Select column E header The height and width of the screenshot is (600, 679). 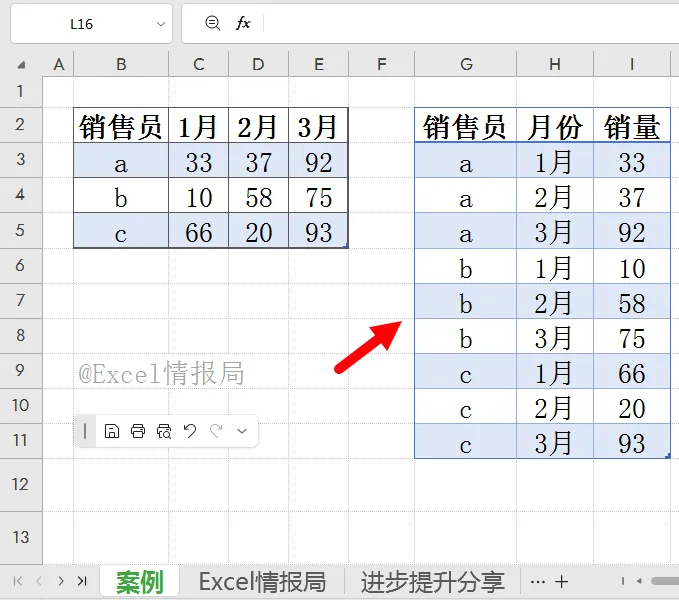[319, 65]
